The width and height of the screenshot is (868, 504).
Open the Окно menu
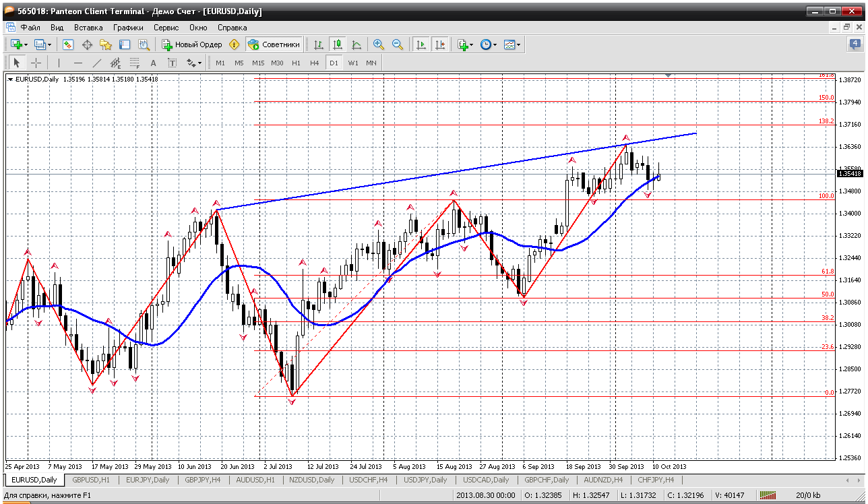pyautogui.click(x=198, y=28)
